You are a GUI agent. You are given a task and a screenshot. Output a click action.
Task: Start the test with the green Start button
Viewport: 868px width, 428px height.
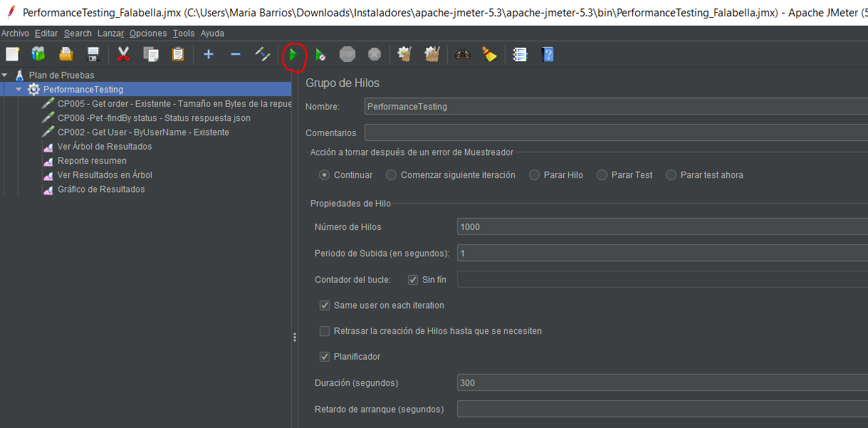pyautogui.click(x=294, y=54)
